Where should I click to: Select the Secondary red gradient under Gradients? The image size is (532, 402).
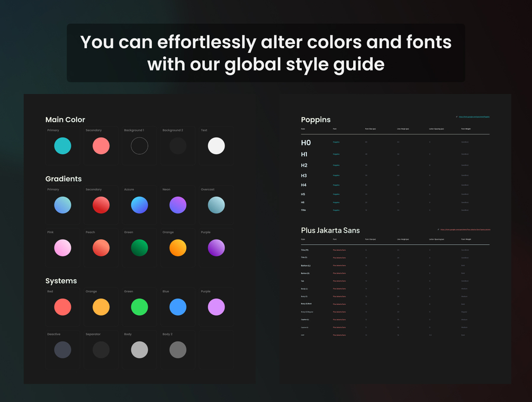[x=101, y=205]
